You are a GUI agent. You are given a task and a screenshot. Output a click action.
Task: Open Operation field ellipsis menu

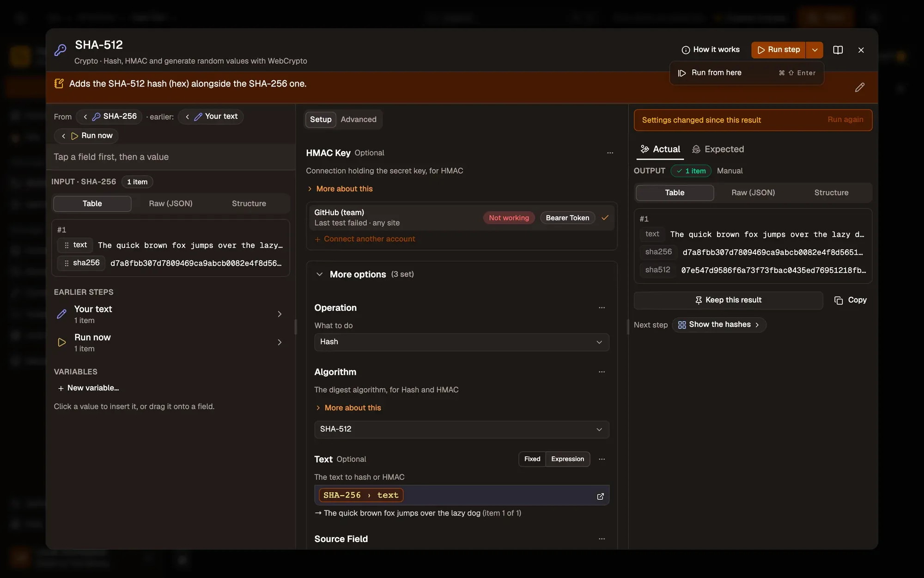coord(602,308)
